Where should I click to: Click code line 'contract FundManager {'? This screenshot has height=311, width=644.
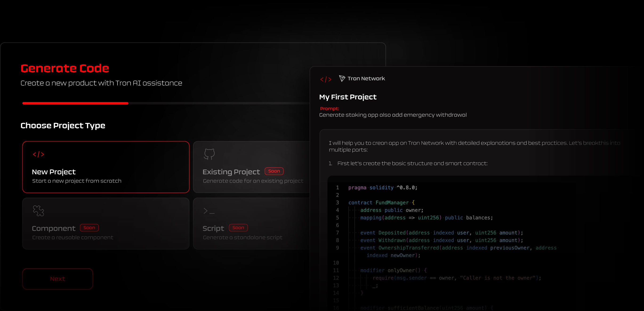tap(382, 203)
